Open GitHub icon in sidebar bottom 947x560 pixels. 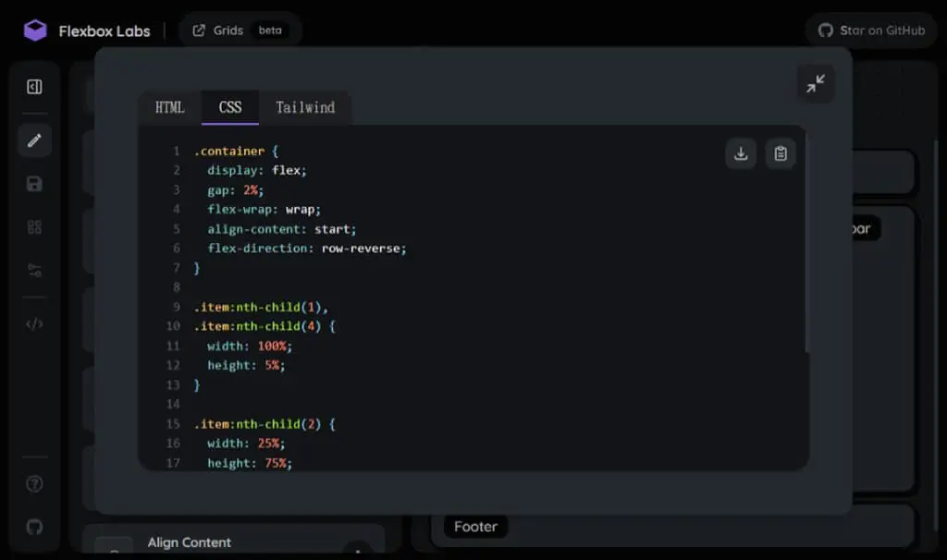tap(34, 527)
